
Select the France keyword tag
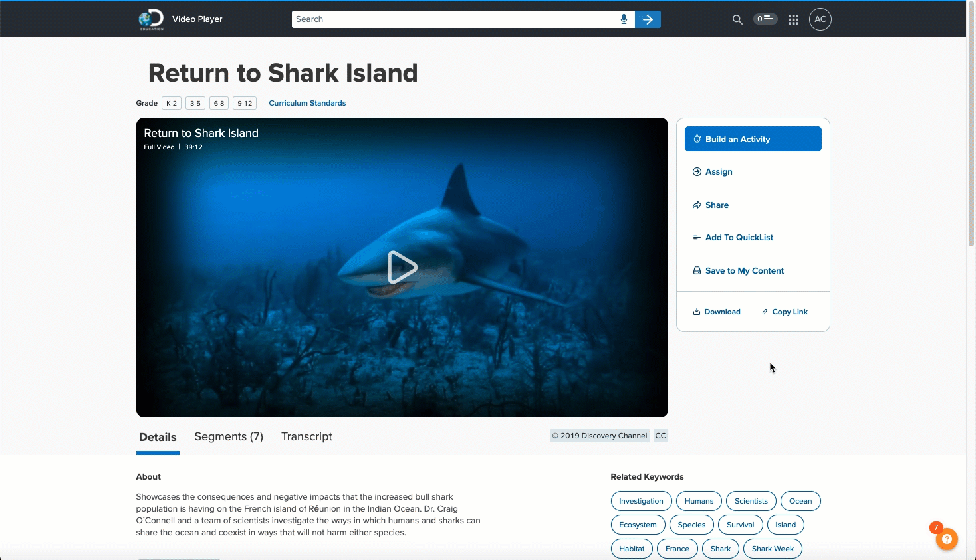click(x=677, y=549)
